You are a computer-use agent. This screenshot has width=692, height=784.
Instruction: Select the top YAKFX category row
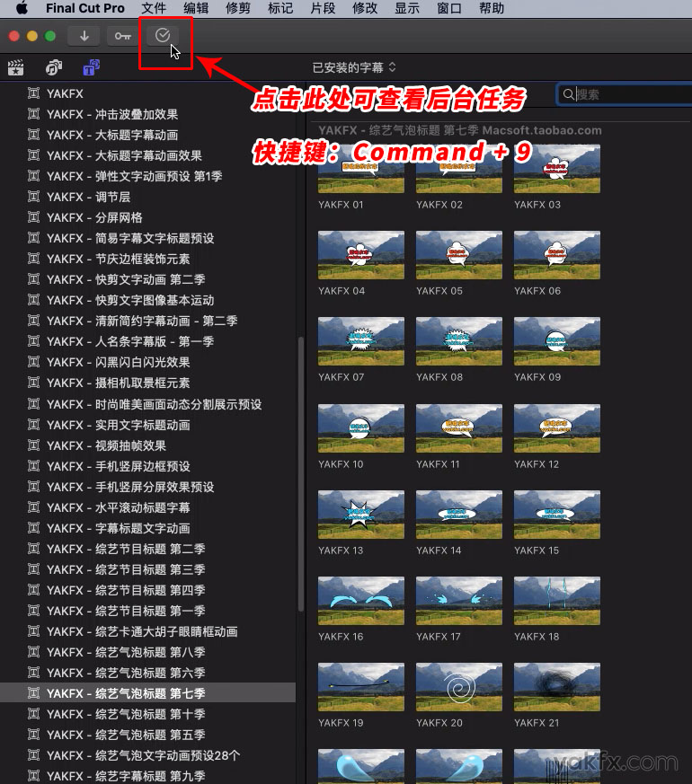[147, 93]
